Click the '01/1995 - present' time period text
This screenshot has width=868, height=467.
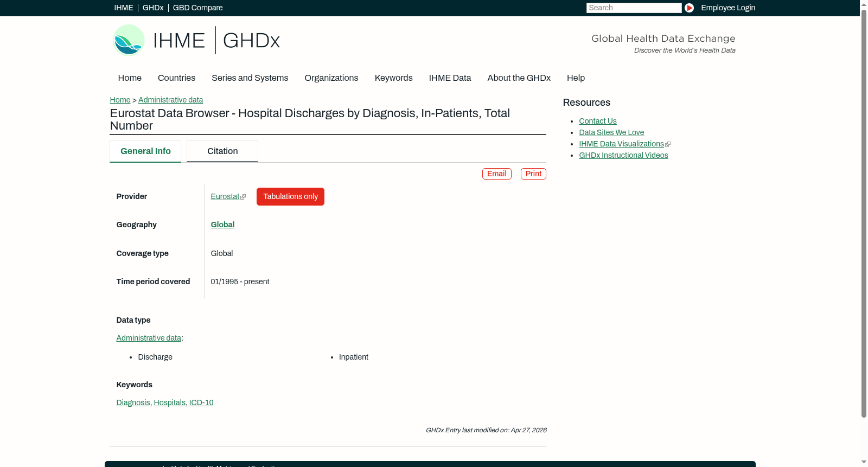240,282
